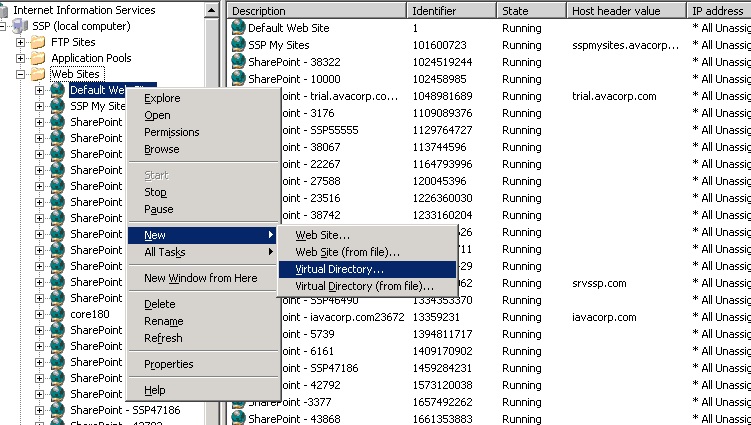Choose Explore from the context menu
The image size is (751, 425).
(204, 98)
